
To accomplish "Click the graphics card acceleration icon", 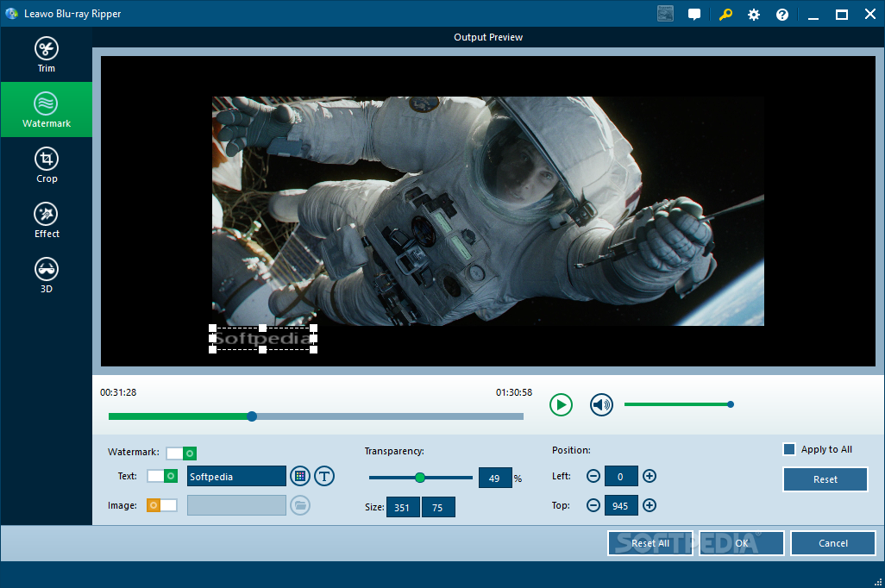I will (665, 14).
